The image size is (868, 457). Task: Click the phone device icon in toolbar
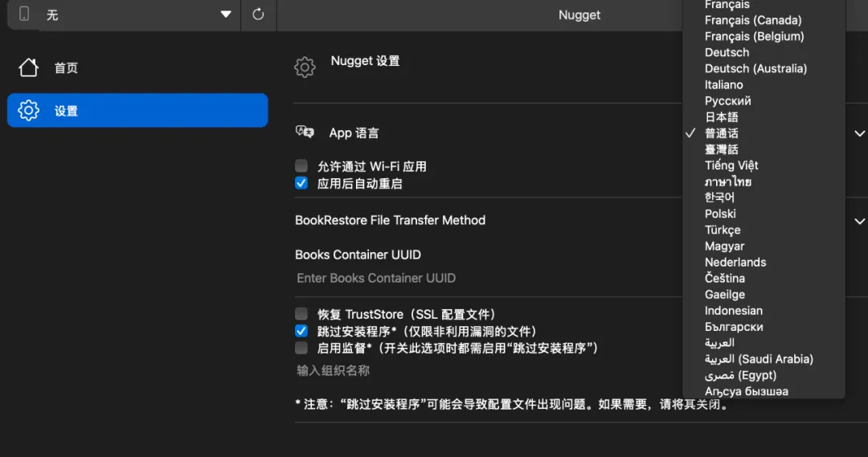(x=24, y=14)
